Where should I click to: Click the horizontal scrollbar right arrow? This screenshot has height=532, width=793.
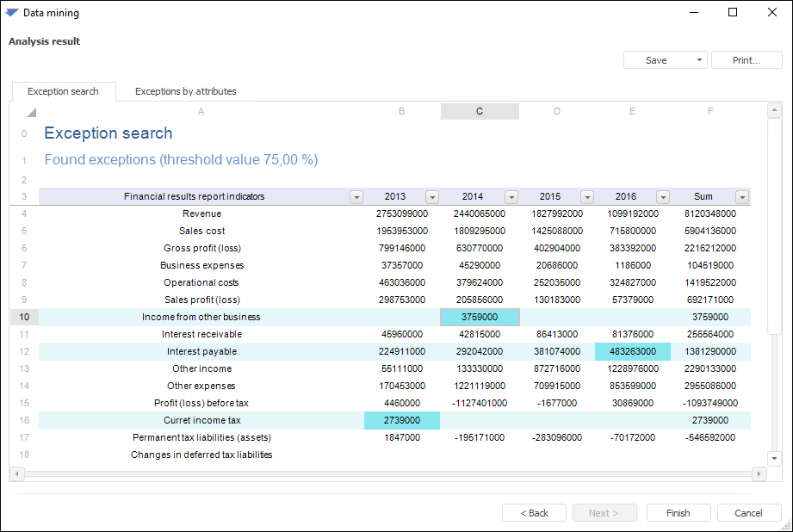point(759,473)
